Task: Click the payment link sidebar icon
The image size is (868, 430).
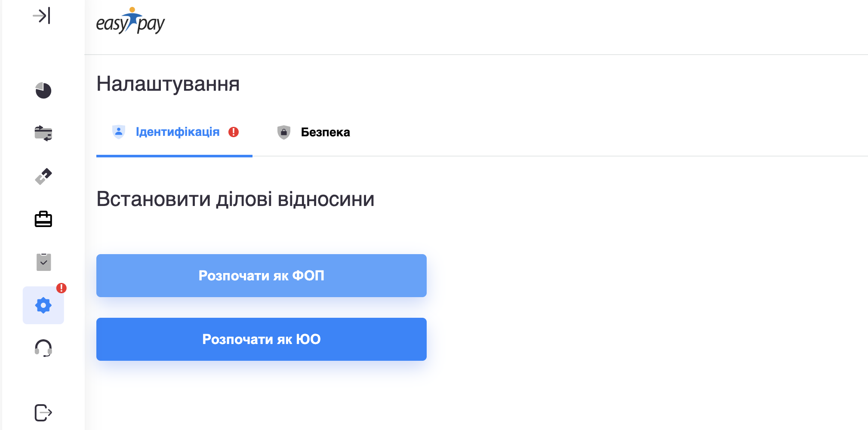Action: (43, 176)
